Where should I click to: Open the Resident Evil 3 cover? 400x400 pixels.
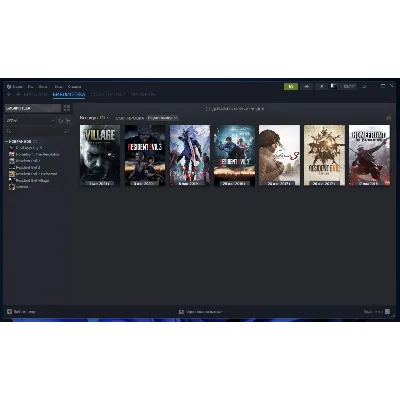click(145, 155)
